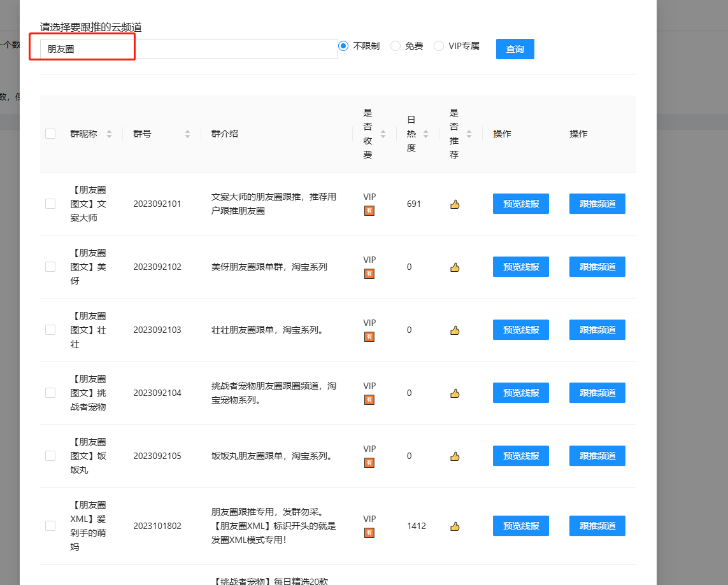Tick the select-all checkbox in table header

(50, 134)
